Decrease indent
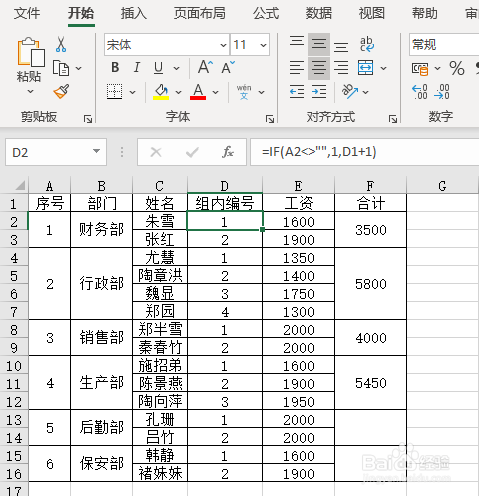This screenshot has width=479, height=496. coord(297,91)
